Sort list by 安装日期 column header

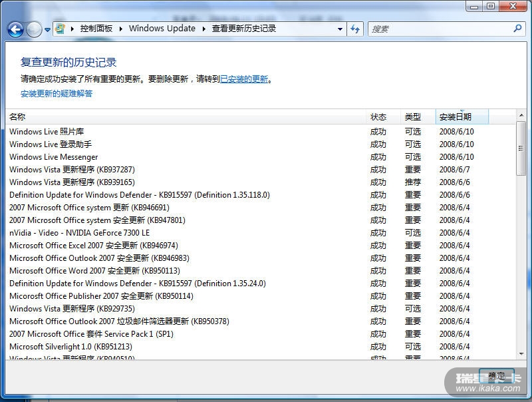(x=462, y=116)
